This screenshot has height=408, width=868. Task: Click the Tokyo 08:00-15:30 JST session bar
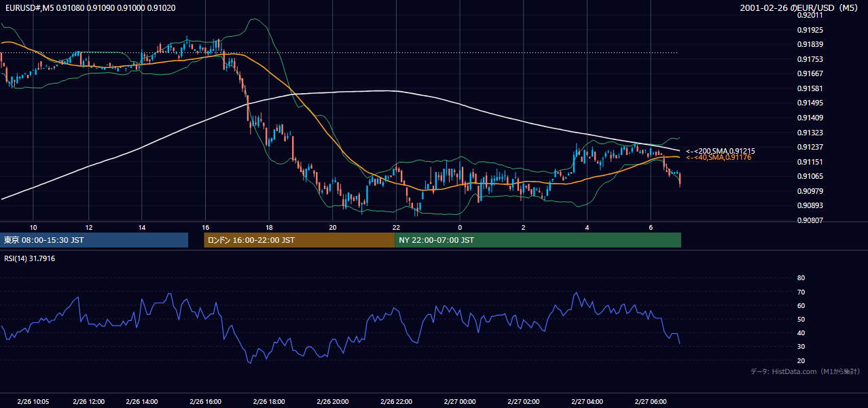coord(94,240)
